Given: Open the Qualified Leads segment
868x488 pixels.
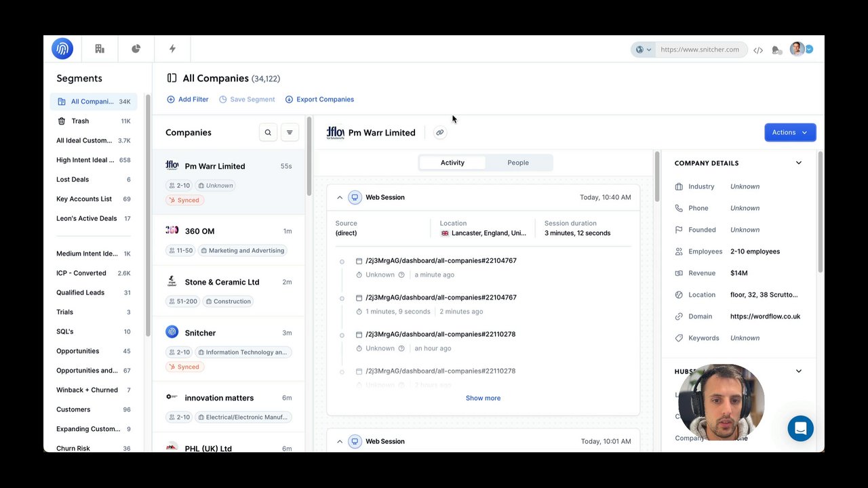Looking at the screenshot, I should pyautogui.click(x=94, y=293).
